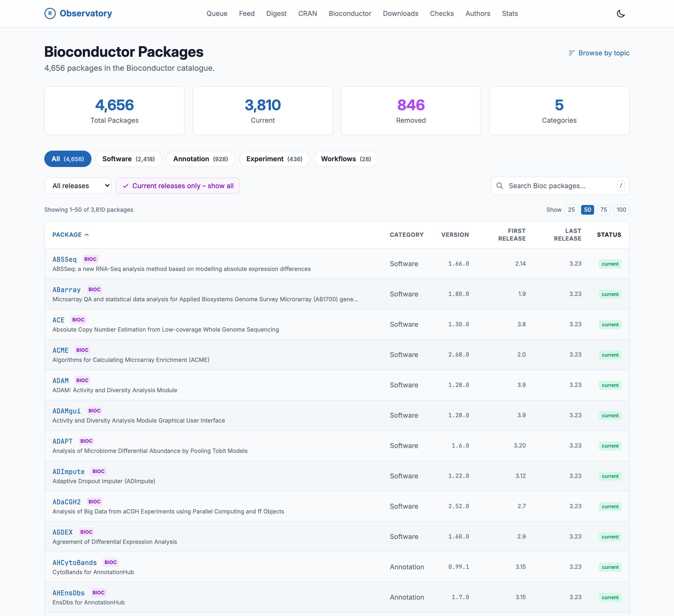Image resolution: width=674 pixels, height=616 pixels.
Task: Sort by Last Release column header
Action: coord(567,235)
